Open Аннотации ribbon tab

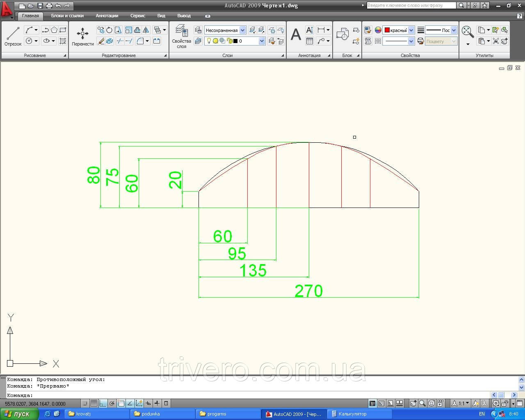pyautogui.click(x=107, y=16)
